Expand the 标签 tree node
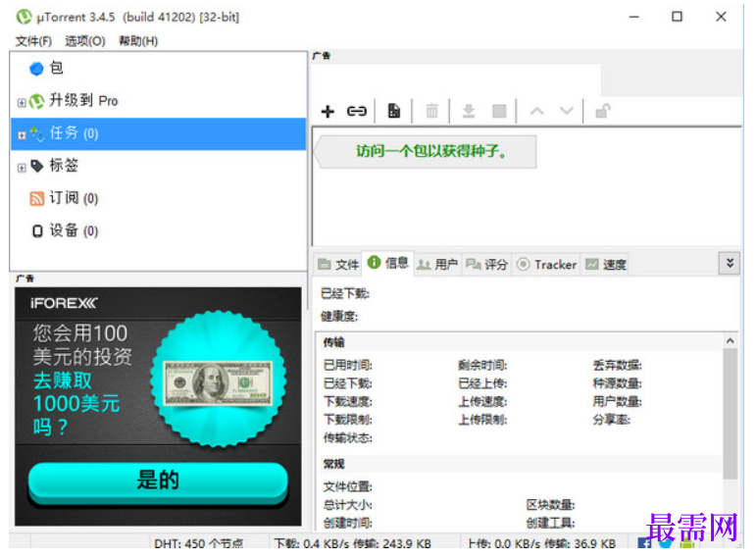Screen dimensions: 756x558 (22, 168)
